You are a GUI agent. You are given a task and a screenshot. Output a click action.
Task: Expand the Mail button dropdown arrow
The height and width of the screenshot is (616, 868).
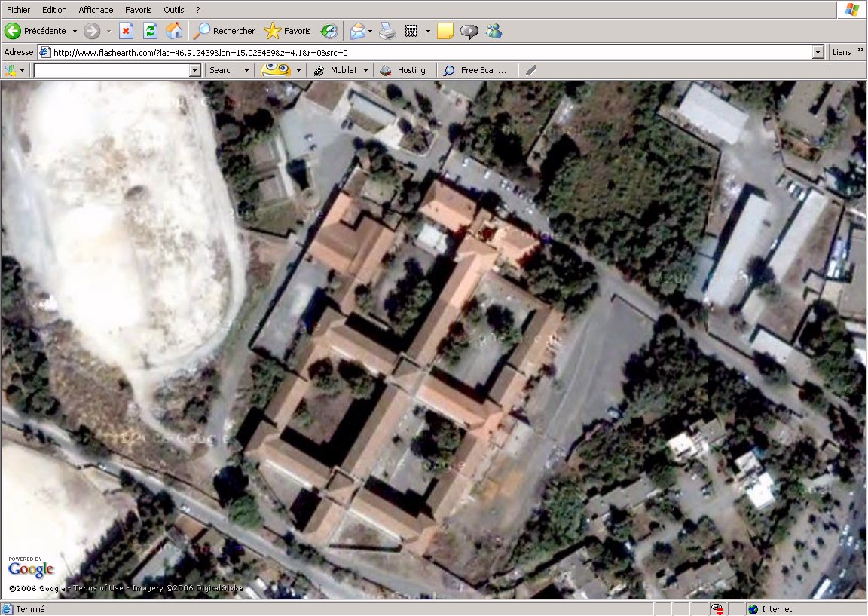[370, 31]
